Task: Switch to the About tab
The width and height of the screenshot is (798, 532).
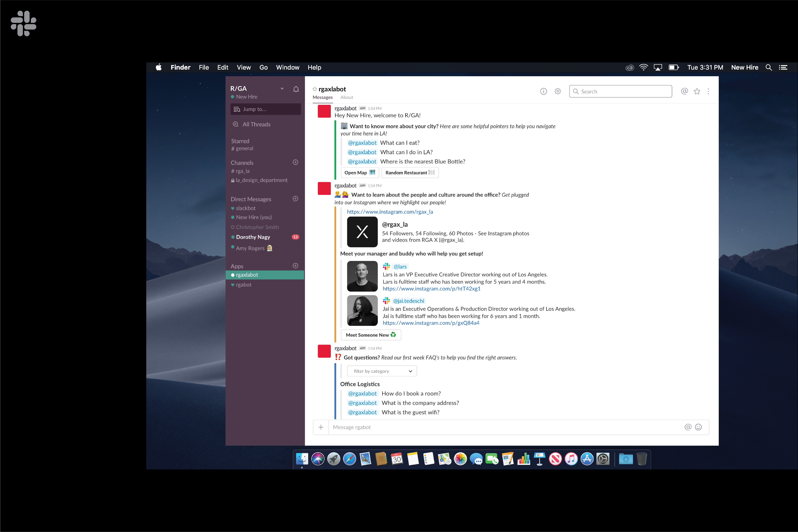Action: point(347,97)
